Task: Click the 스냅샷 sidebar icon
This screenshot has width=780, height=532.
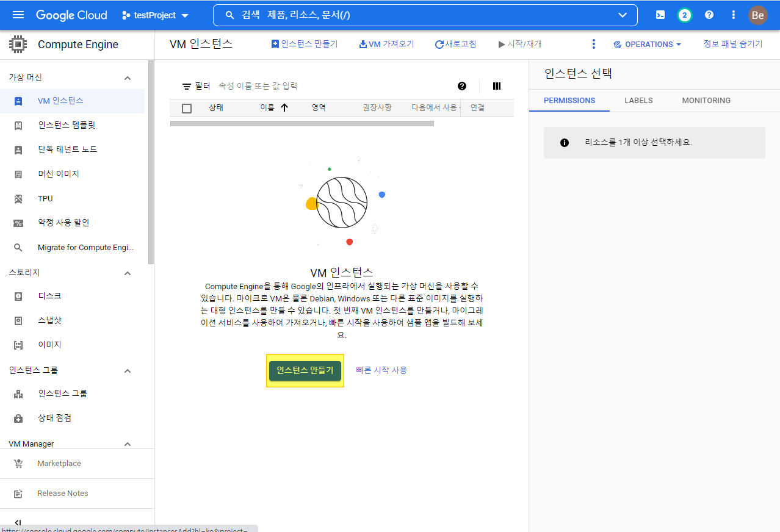Action: pos(18,321)
